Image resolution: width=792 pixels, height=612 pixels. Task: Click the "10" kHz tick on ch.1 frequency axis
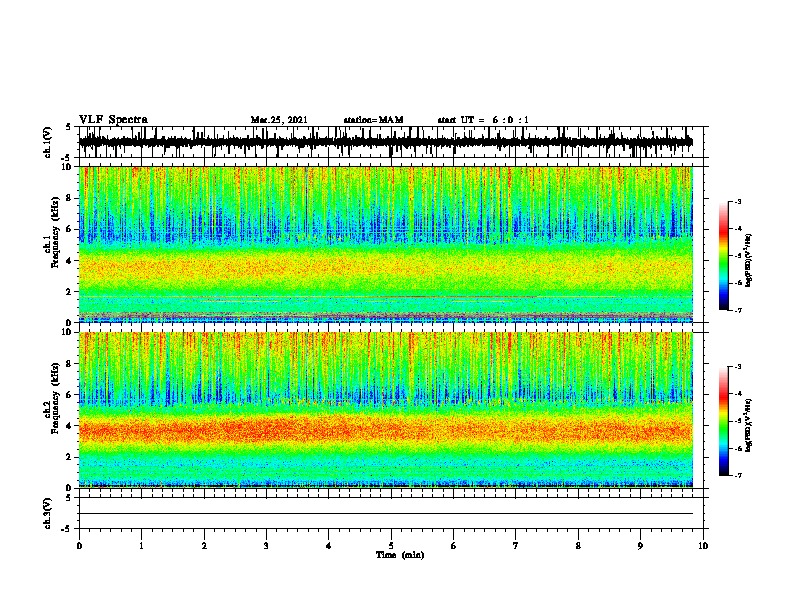[67, 167]
